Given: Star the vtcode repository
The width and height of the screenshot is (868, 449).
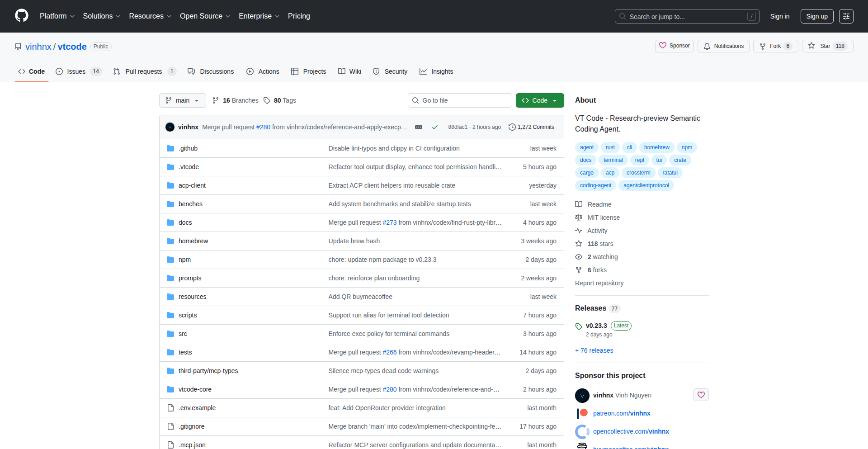Looking at the screenshot, I should tap(827, 46).
